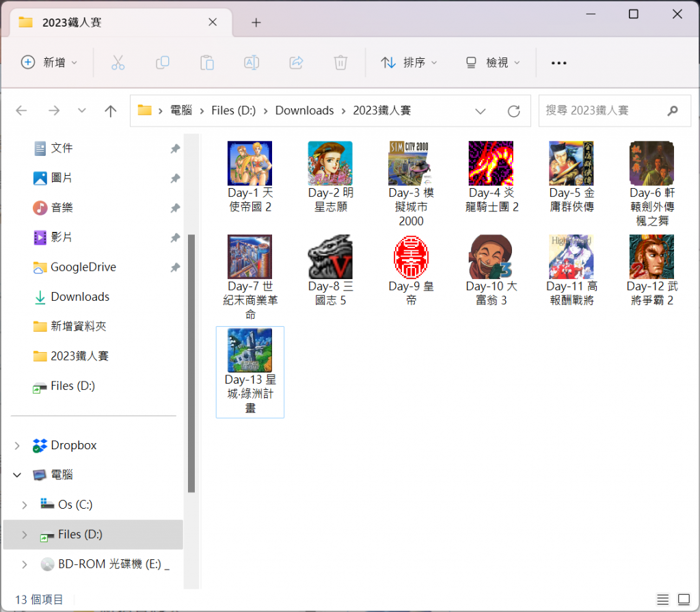The image size is (700, 612).
Task: Expand the Os (C:) drive node
Action: click(x=25, y=505)
